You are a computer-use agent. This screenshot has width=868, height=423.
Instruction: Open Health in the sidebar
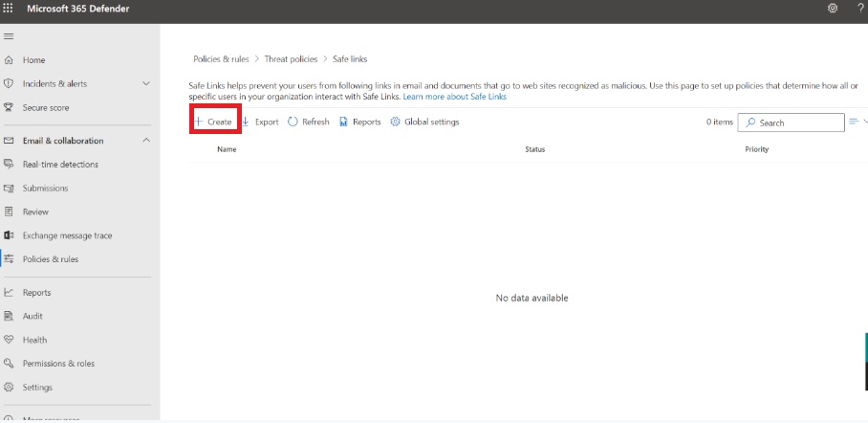[34, 340]
